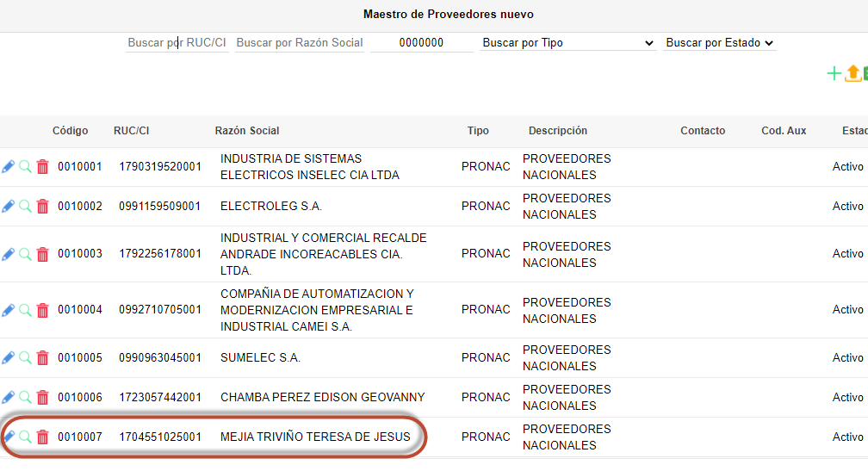Click the orange upload icon
The height and width of the screenshot is (471, 868).
coord(852,74)
